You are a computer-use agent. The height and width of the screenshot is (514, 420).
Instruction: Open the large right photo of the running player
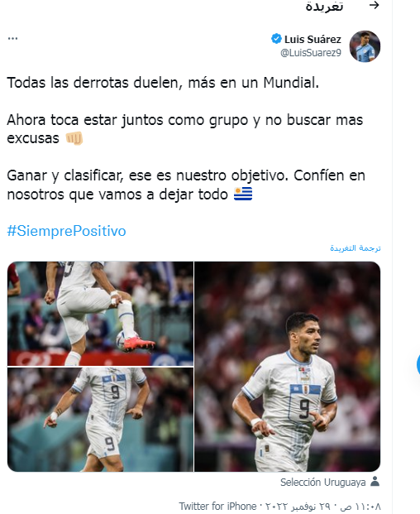tap(288, 367)
